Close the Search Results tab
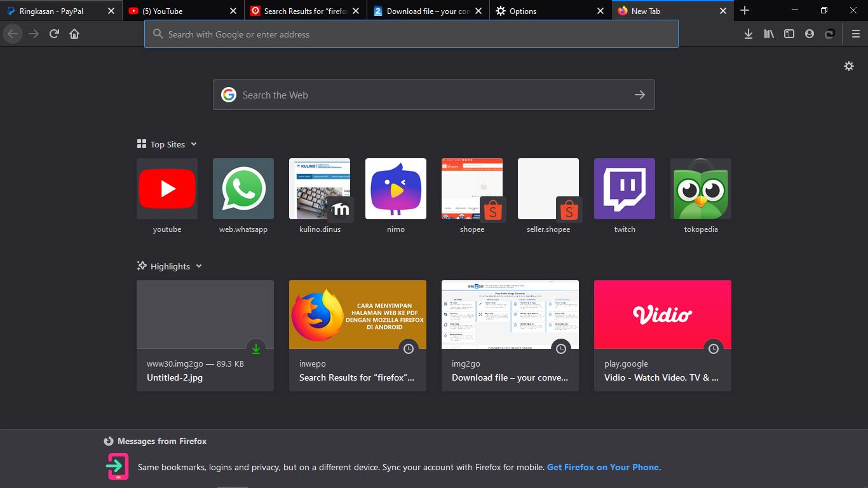868x488 pixels. click(355, 11)
